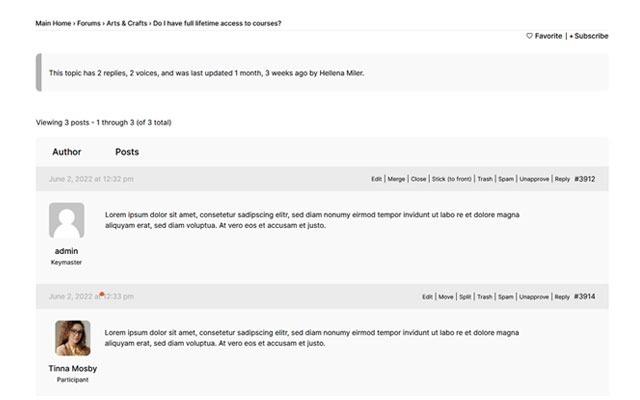
Task: Merge the topic in post #3912
Action: [x=396, y=179]
